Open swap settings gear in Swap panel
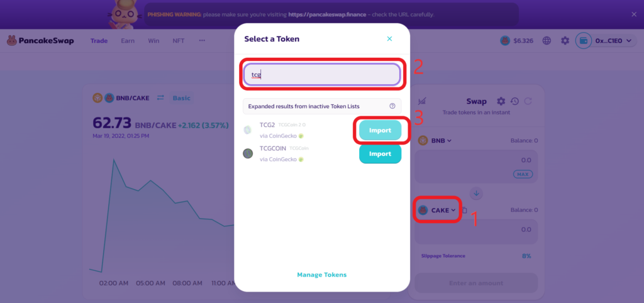 point(501,101)
